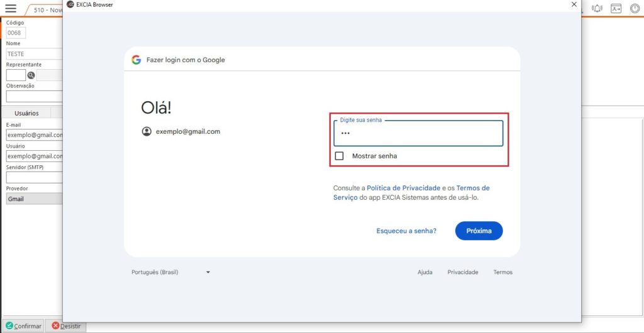The image size is (644, 333).
Task: Click the Confirmar button
Action: click(23, 326)
